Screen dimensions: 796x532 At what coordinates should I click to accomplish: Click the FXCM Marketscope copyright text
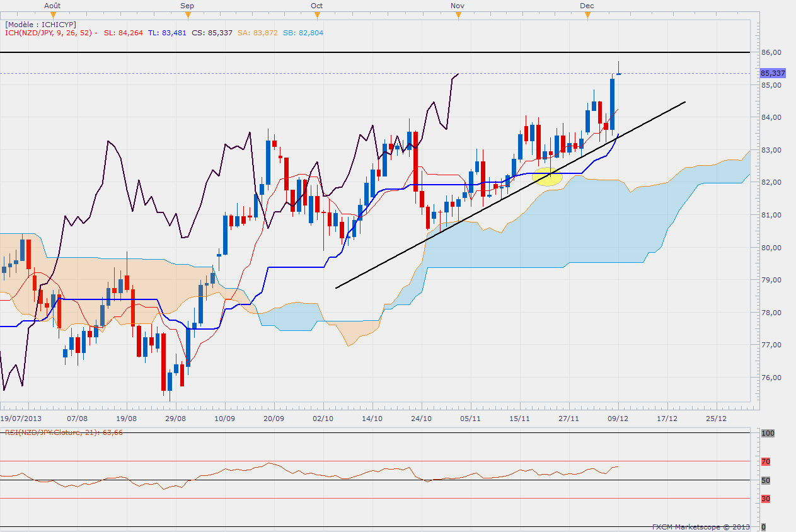click(x=701, y=526)
